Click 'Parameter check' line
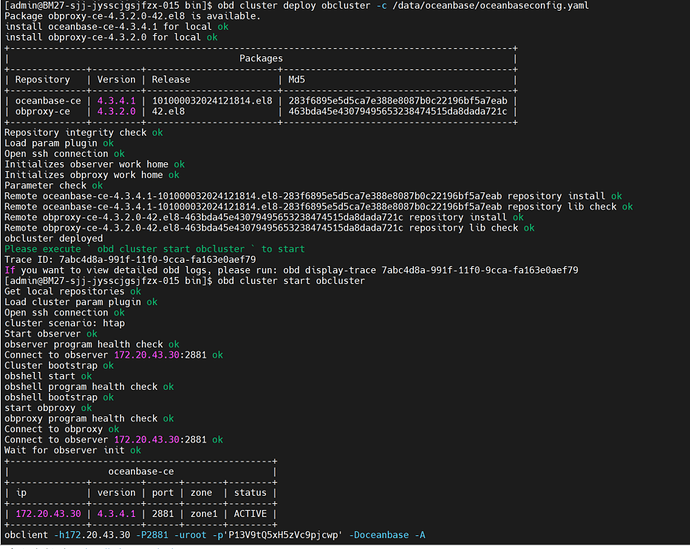690x549 pixels. (54, 185)
